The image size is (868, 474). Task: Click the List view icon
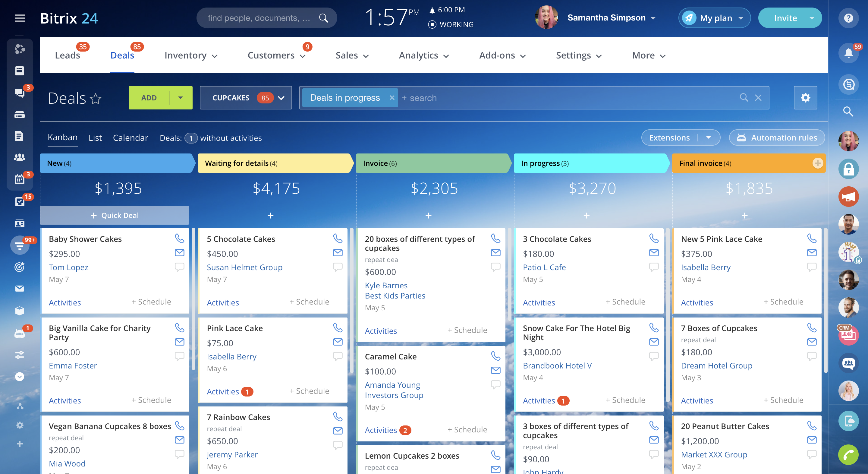click(x=95, y=138)
